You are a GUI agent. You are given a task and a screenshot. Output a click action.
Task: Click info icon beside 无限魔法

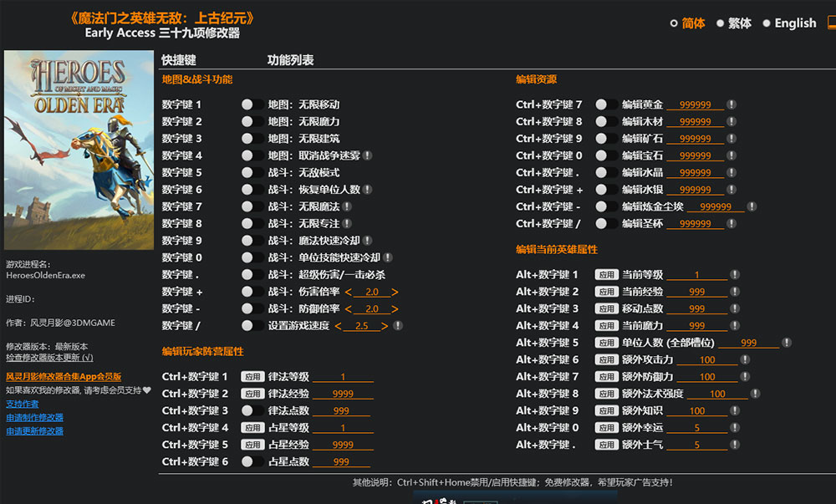point(347,206)
